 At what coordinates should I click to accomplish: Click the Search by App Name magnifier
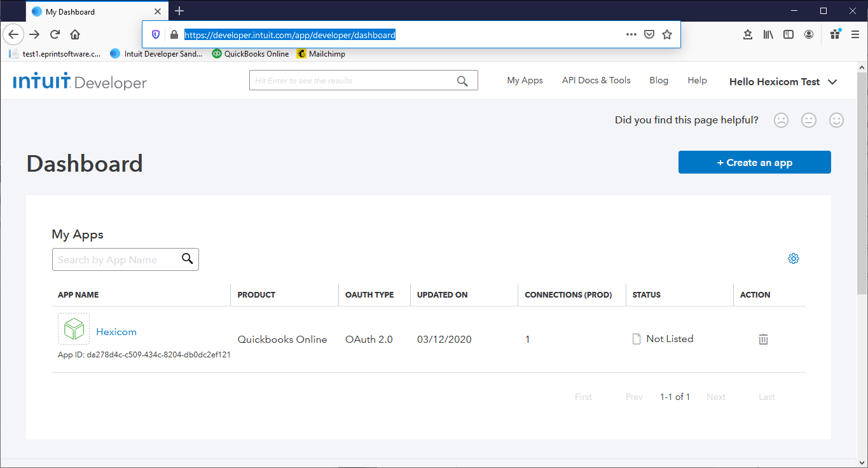tap(187, 258)
